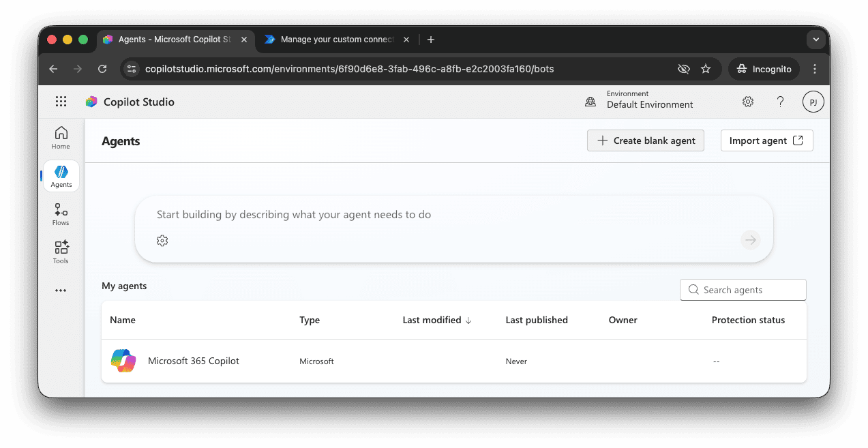
Task: Open Settings gear in header
Action: coord(748,102)
